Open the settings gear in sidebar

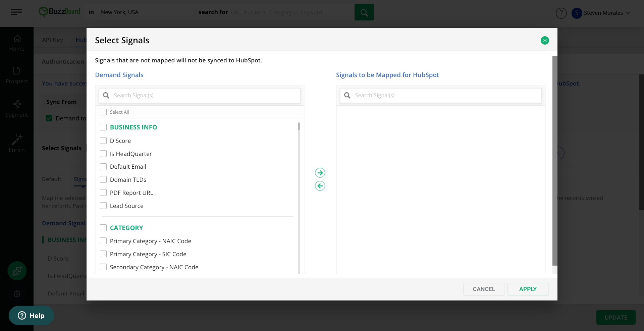pos(17,294)
